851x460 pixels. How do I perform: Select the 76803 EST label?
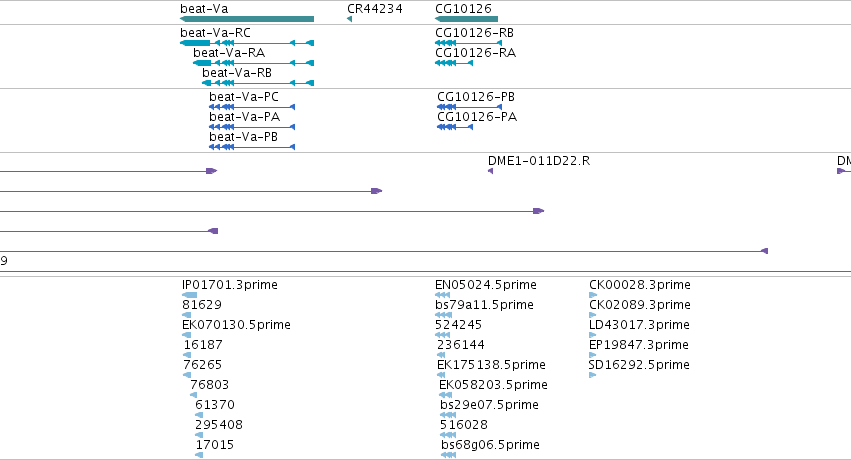click(x=209, y=385)
